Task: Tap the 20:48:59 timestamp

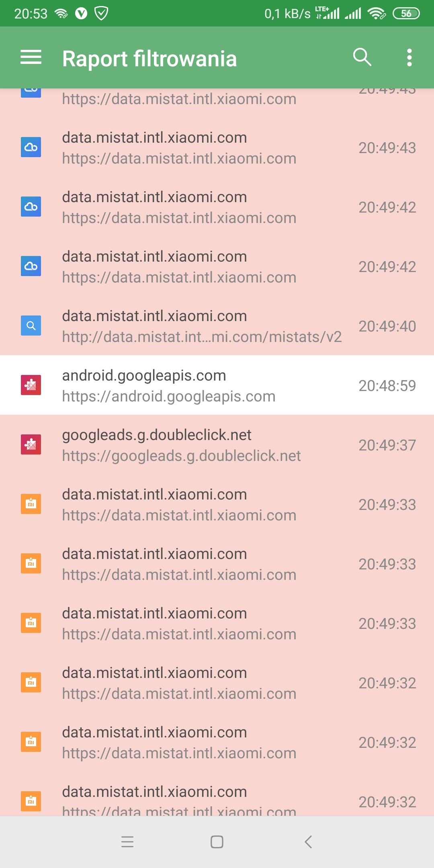Action: pyautogui.click(x=387, y=386)
